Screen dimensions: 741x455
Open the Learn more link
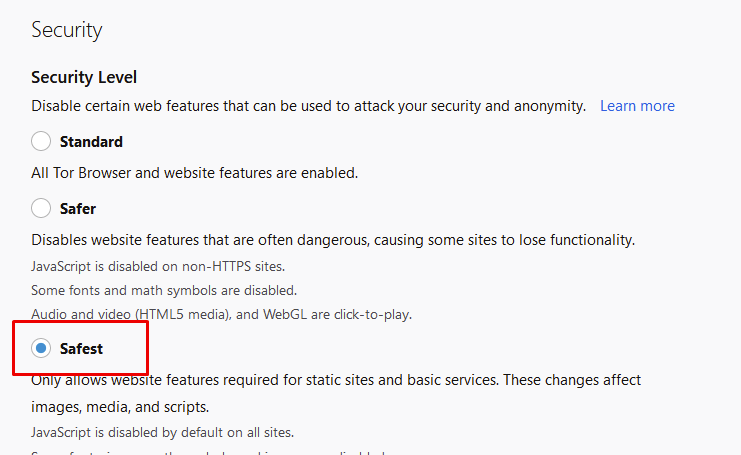point(637,106)
